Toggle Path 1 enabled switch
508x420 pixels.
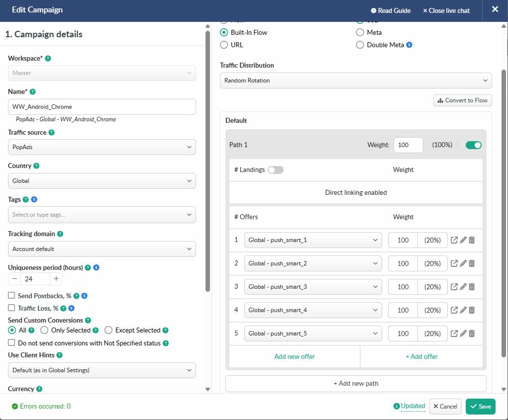tap(473, 145)
